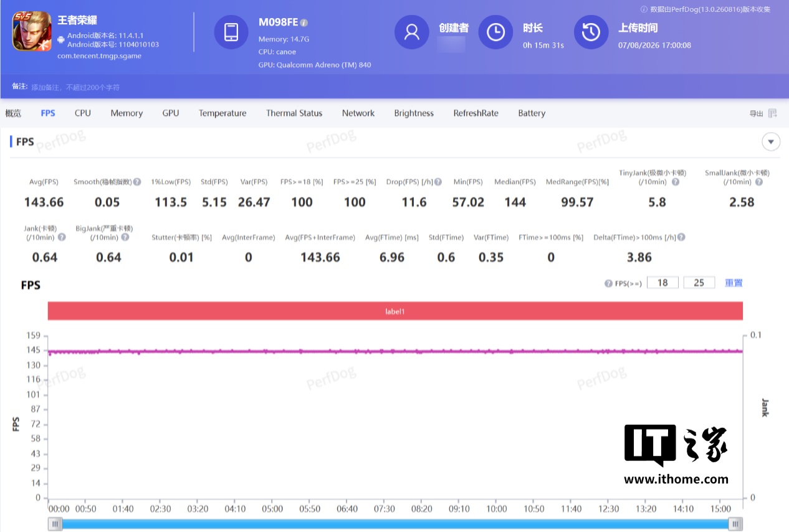Open the Temperature tab
The height and width of the screenshot is (532, 789).
click(222, 113)
